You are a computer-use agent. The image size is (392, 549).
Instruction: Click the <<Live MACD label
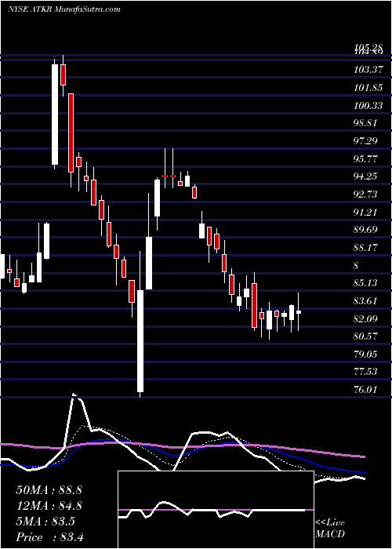coord(330,529)
